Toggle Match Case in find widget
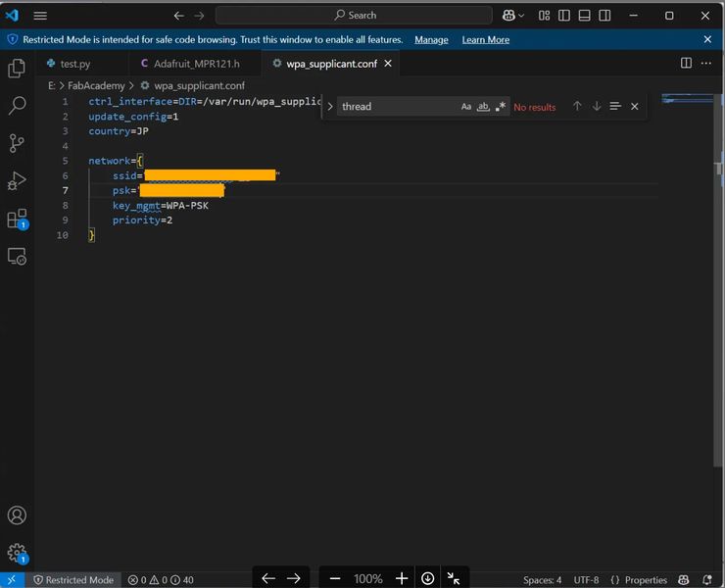 (x=466, y=107)
